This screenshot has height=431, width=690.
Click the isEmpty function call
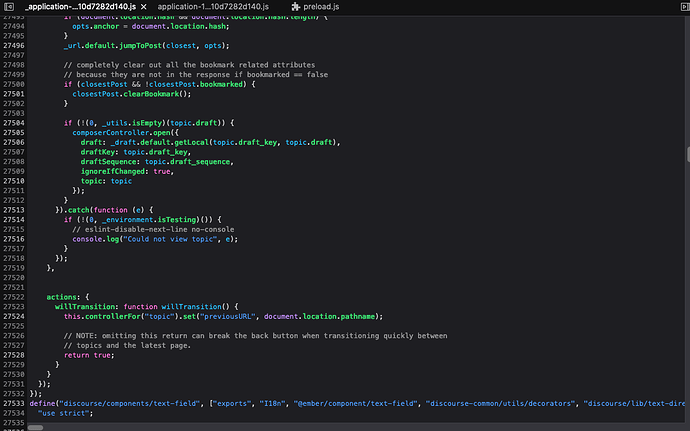[147, 123]
